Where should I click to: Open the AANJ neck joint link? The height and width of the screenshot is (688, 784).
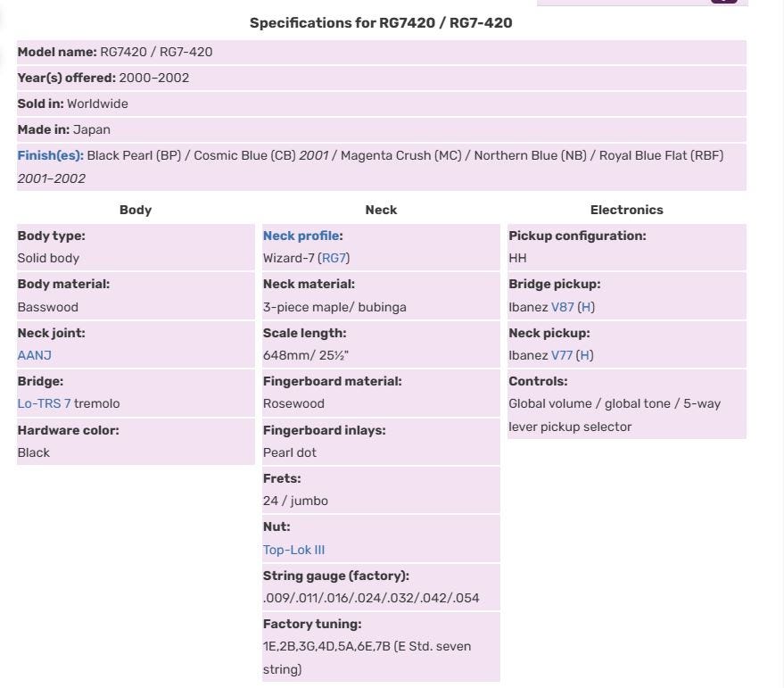tap(35, 355)
